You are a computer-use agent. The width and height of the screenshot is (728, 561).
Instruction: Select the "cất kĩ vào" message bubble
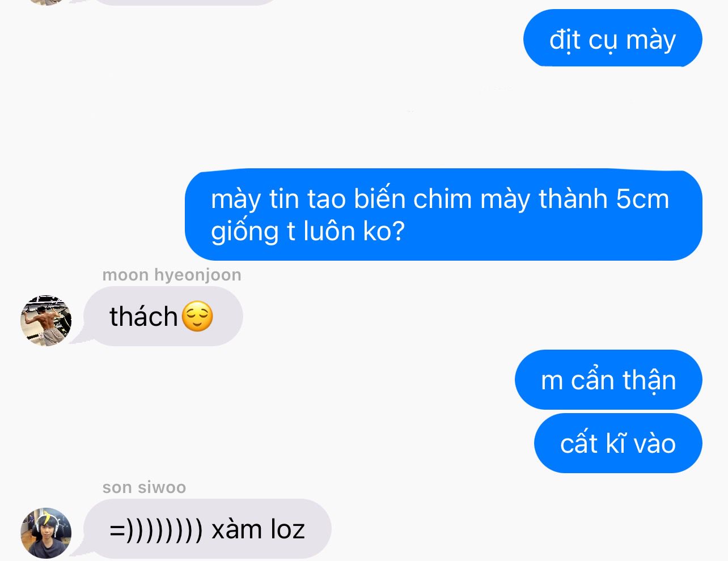(x=618, y=443)
